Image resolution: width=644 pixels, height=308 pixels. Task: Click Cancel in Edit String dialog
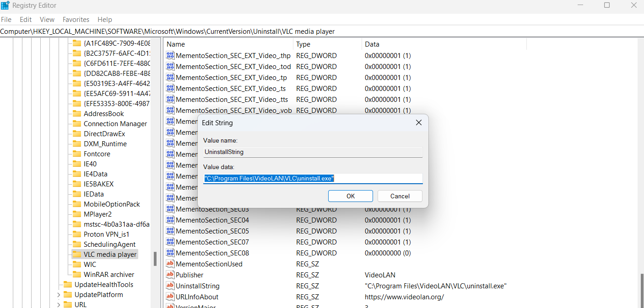click(400, 196)
